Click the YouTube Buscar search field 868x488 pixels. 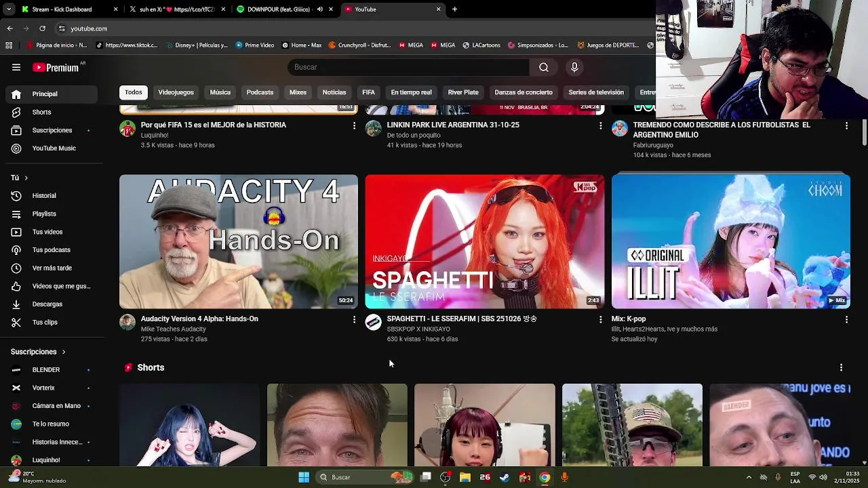pyautogui.click(x=409, y=67)
